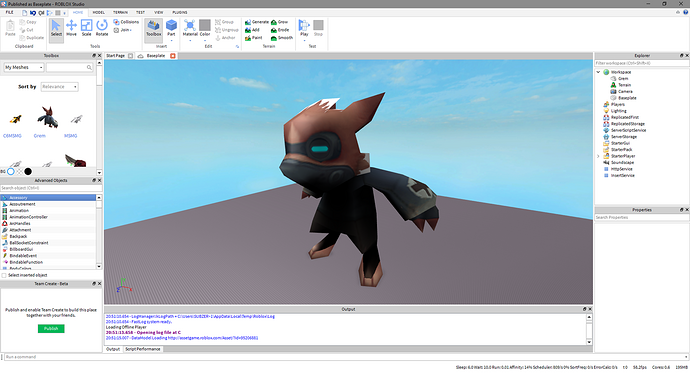
Task: Click the terrain Paint tool
Action: [x=254, y=38]
